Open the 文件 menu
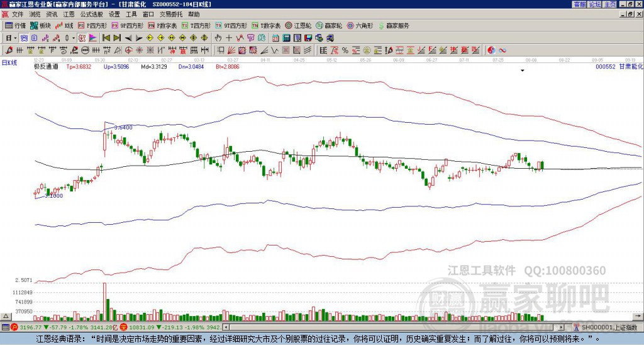 click(17, 14)
